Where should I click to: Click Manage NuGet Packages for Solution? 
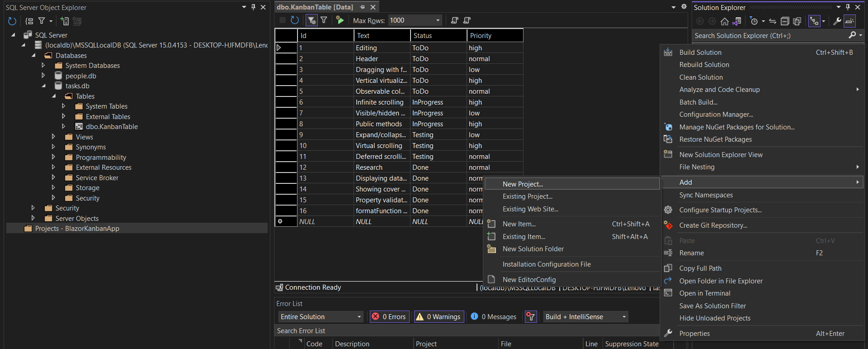click(x=736, y=127)
